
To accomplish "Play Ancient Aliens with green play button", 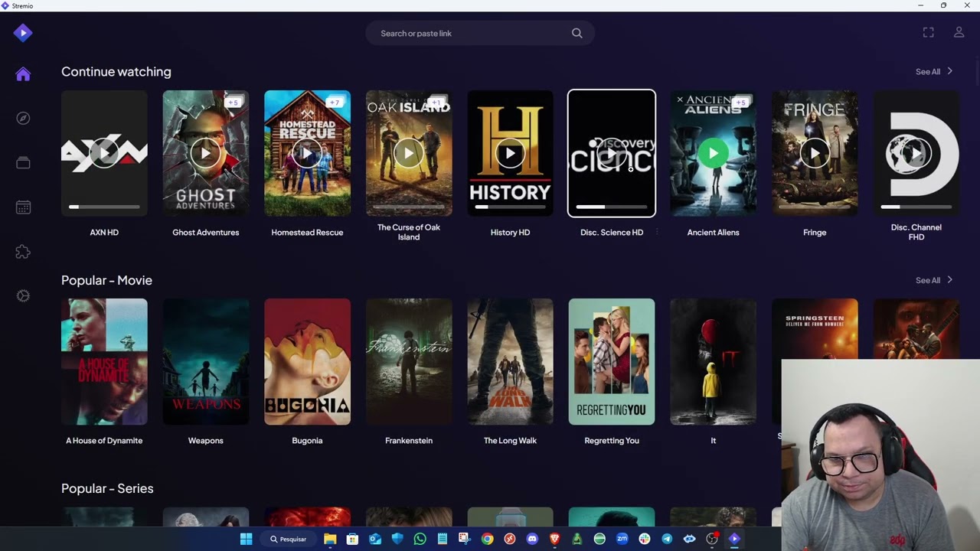I will pyautogui.click(x=713, y=153).
